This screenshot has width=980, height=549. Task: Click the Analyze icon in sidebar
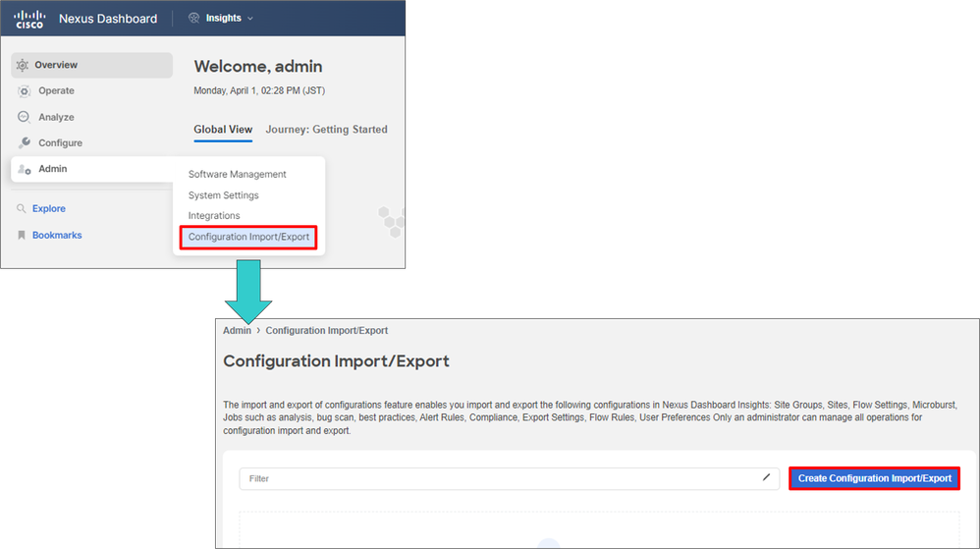(24, 117)
